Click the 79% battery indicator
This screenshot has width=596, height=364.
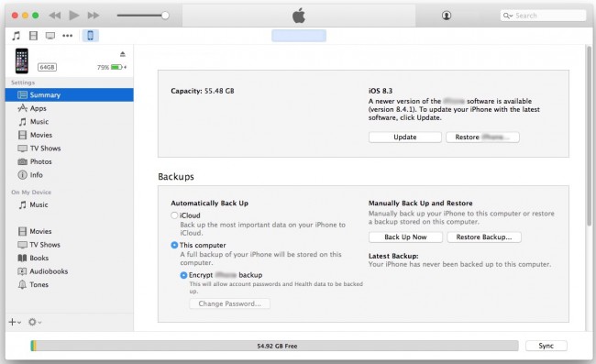[x=112, y=67]
